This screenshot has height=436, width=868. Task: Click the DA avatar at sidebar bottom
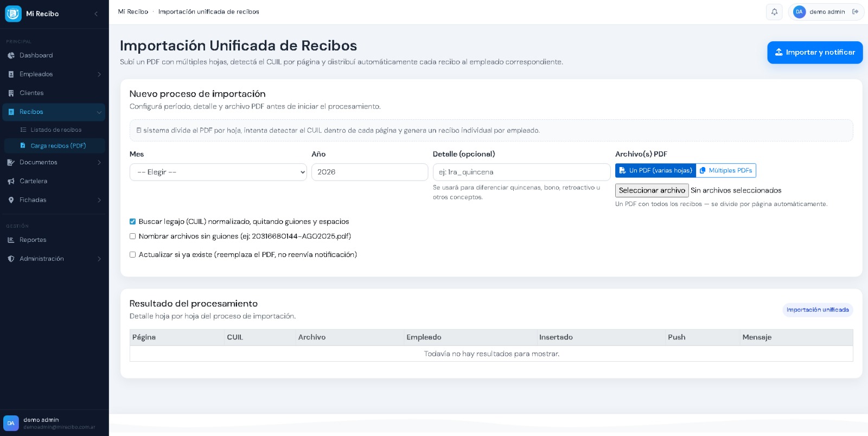[11, 423]
